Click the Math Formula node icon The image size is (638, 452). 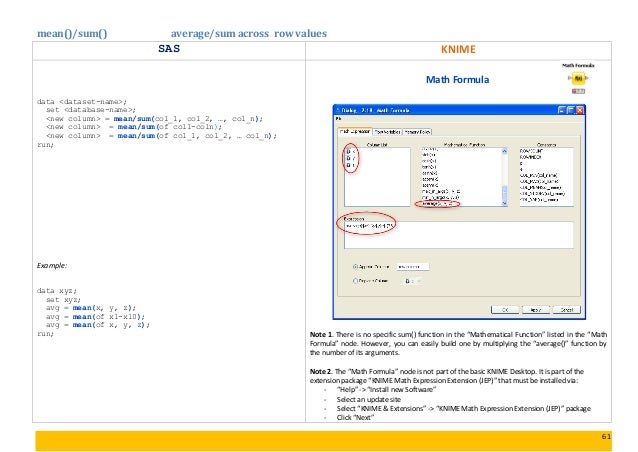coord(578,78)
